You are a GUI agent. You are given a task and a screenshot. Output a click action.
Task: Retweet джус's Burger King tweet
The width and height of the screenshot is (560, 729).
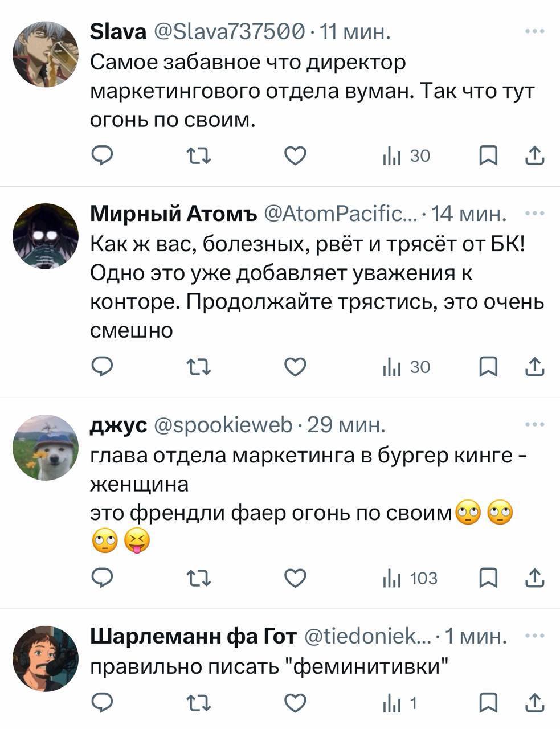click(x=199, y=579)
